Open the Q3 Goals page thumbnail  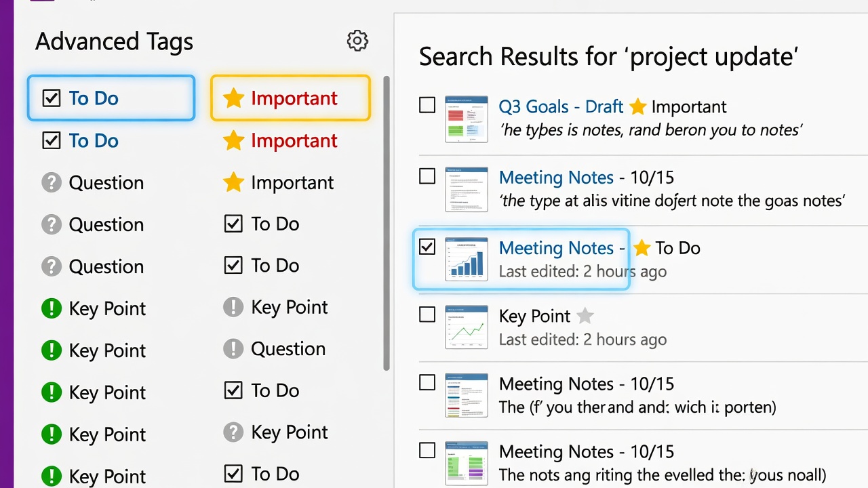click(x=467, y=119)
